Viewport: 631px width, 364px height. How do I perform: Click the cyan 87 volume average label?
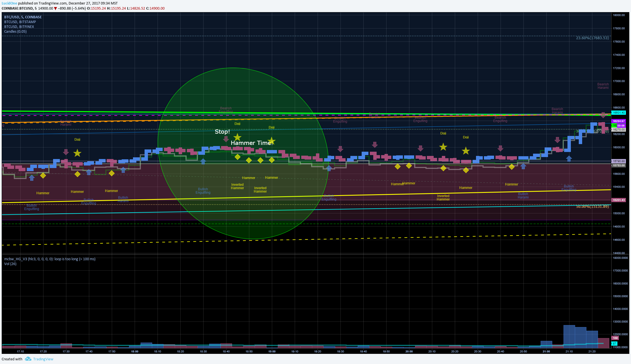coord(614,343)
